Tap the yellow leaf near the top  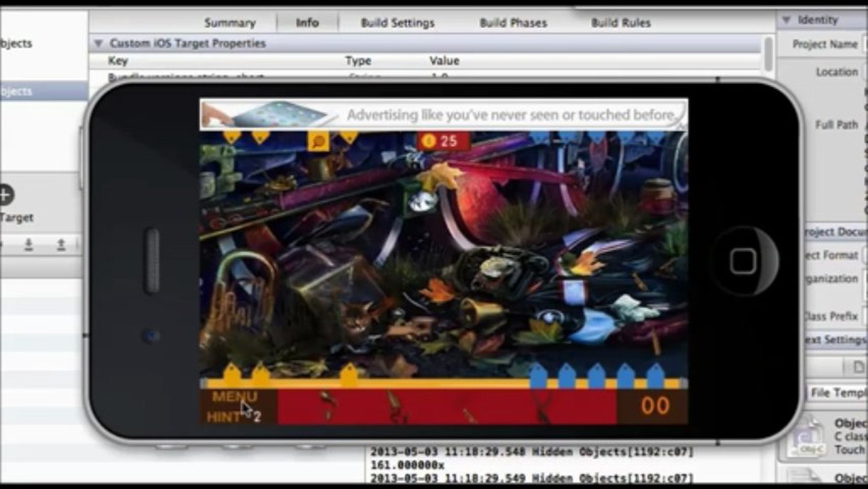pos(439,177)
